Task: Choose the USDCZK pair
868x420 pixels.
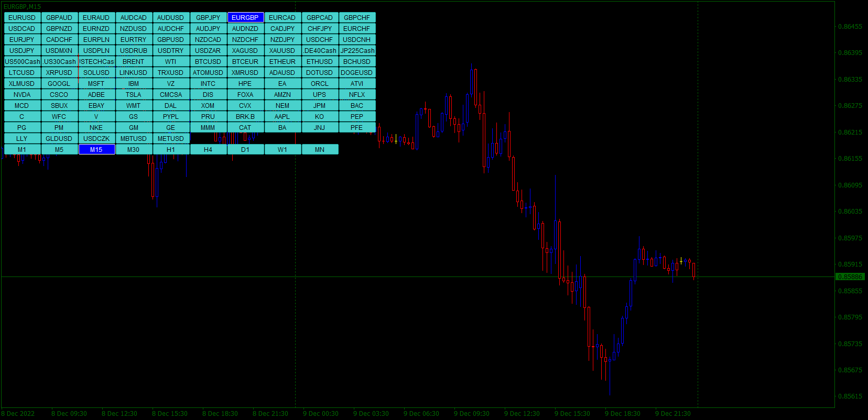Action: [x=96, y=139]
